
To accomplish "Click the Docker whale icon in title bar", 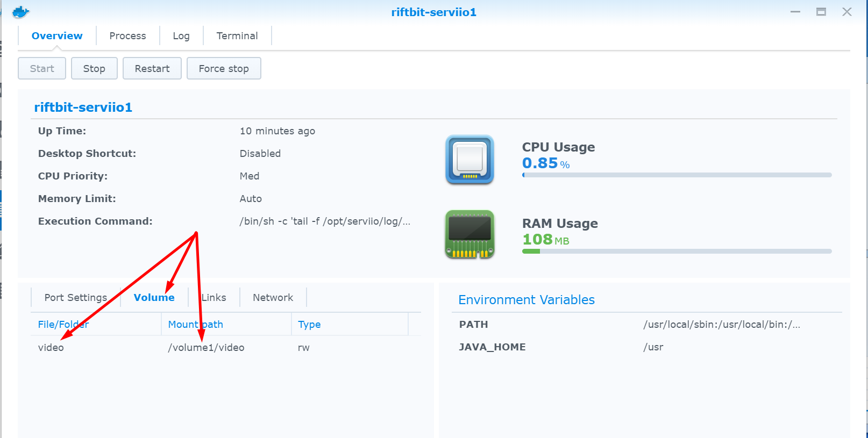I will point(20,12).
